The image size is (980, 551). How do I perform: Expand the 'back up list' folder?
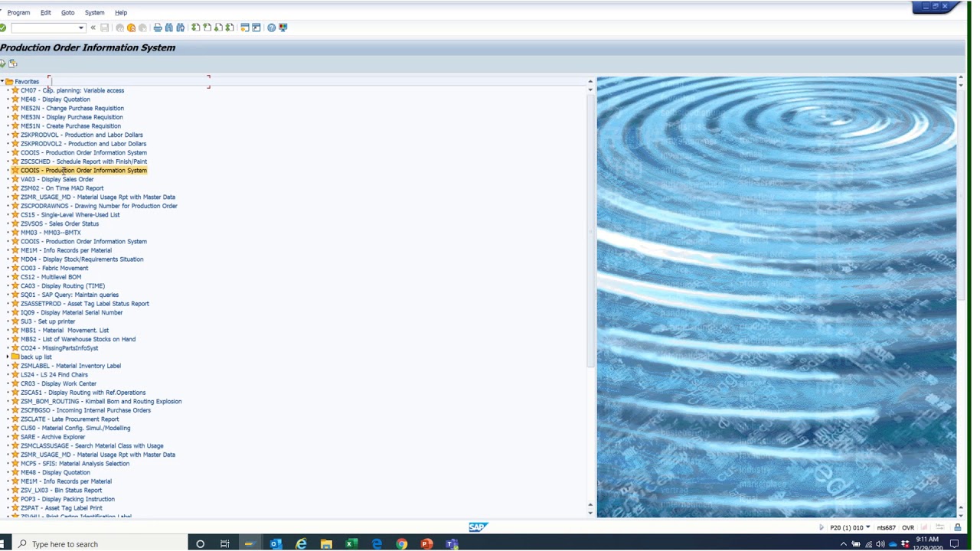(8, 357)
